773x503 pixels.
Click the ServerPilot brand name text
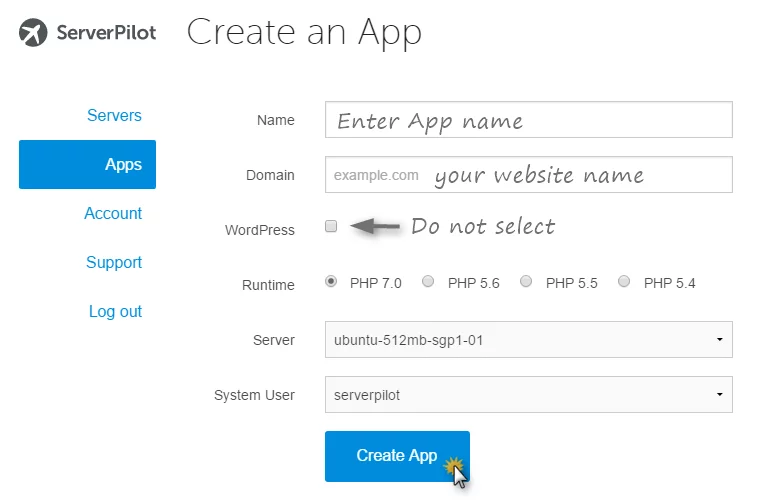[106, 33]
